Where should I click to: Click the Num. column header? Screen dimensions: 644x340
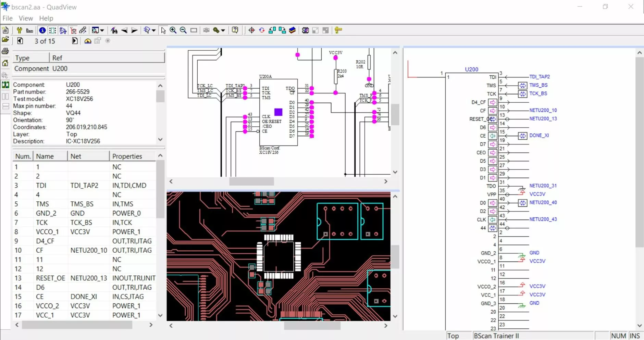point(23,156)
